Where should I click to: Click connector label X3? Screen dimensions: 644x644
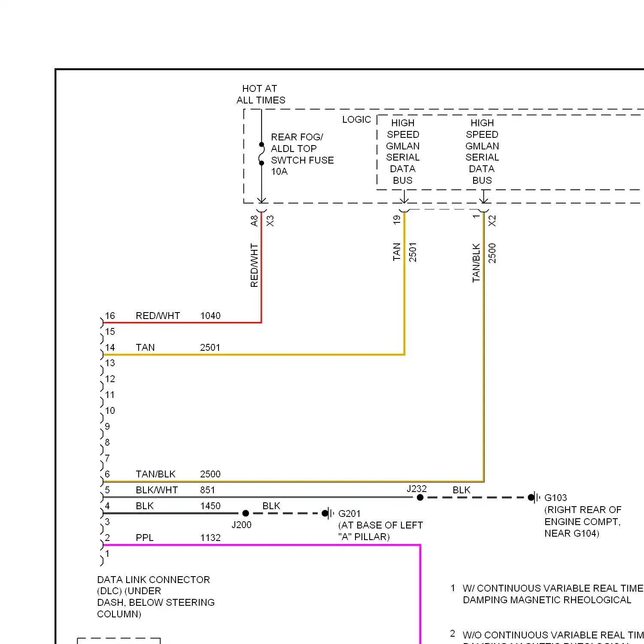pos(270,221)
